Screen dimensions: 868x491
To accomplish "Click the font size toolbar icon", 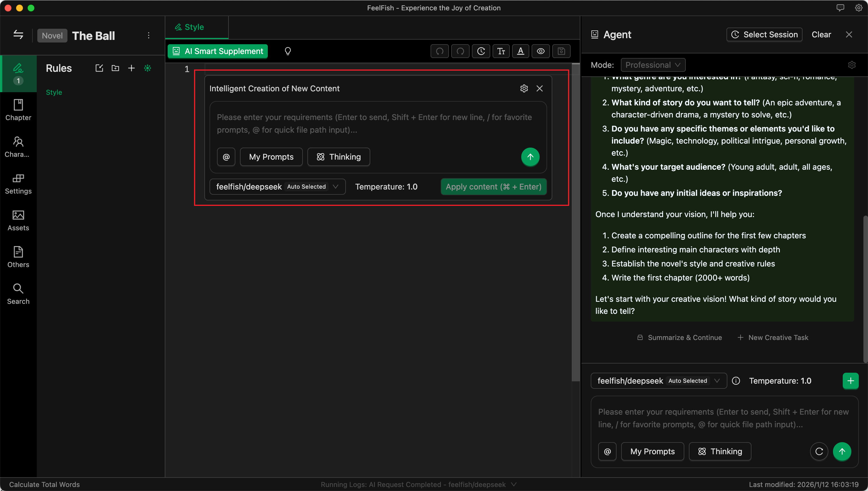I will [501, 51].
